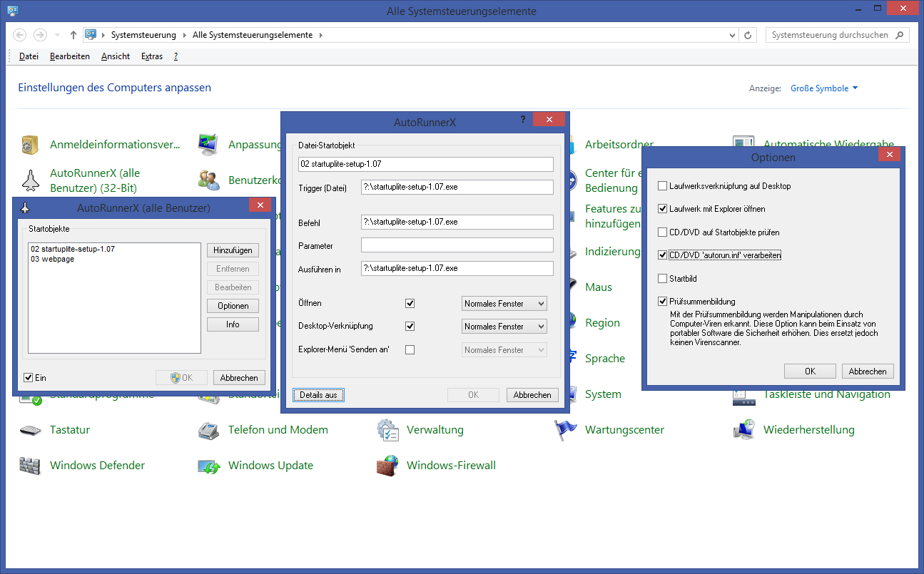Click the Parameter input field
Viewport: 924px width, 574px height.
coord(457,245)
